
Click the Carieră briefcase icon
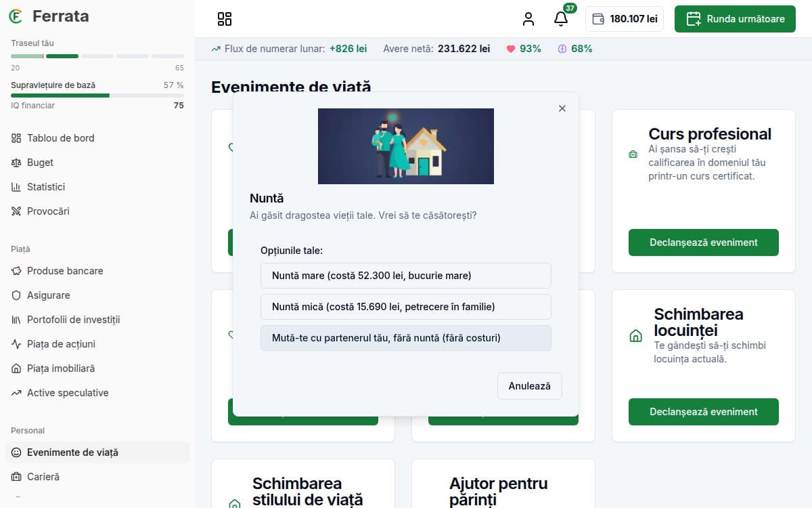pos(16,477)
